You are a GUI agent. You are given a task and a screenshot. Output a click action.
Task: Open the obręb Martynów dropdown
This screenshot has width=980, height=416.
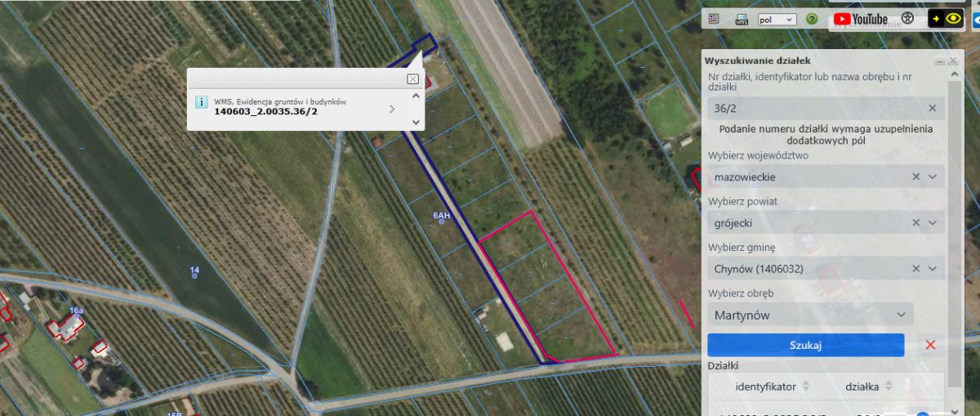click(x=810, y=315)
